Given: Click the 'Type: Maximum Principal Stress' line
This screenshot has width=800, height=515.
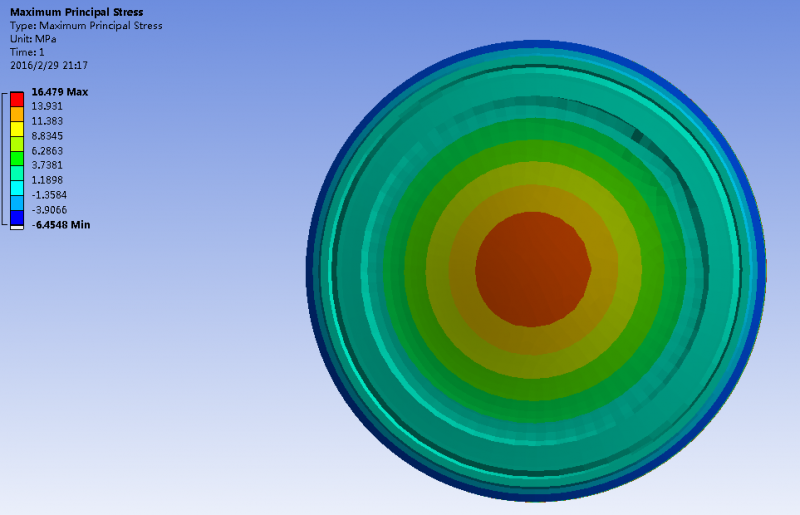Looking at the screenshot, I should 86,26.
